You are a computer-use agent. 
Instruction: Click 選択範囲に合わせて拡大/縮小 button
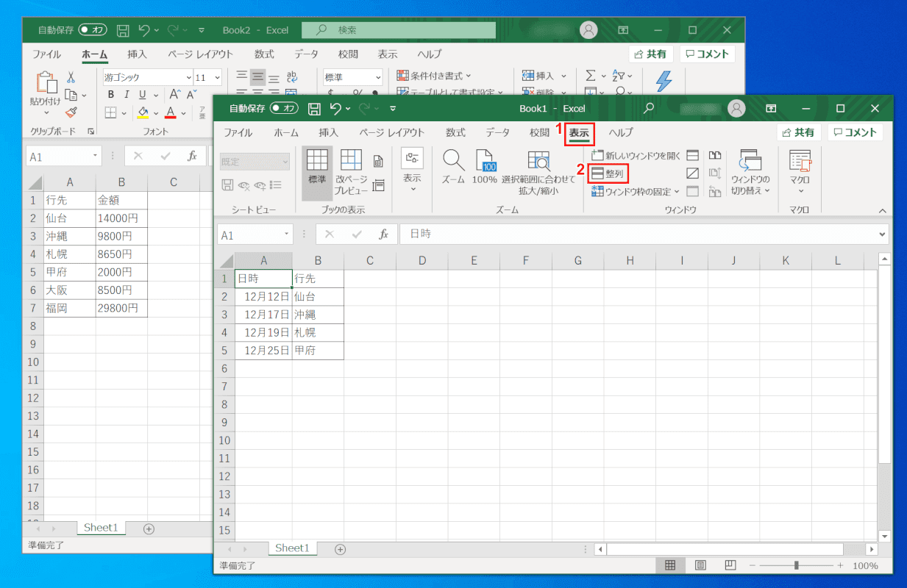(x=538, y=173)
